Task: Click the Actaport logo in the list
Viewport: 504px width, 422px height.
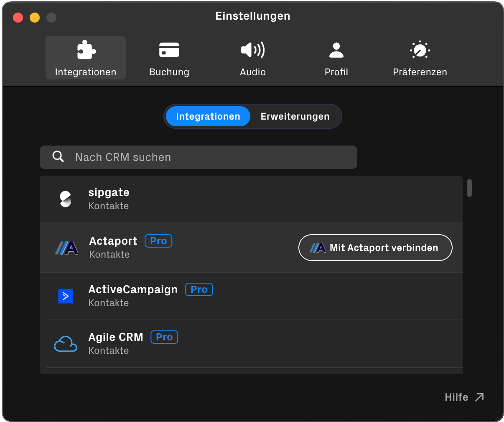Action: click(66, 247)
